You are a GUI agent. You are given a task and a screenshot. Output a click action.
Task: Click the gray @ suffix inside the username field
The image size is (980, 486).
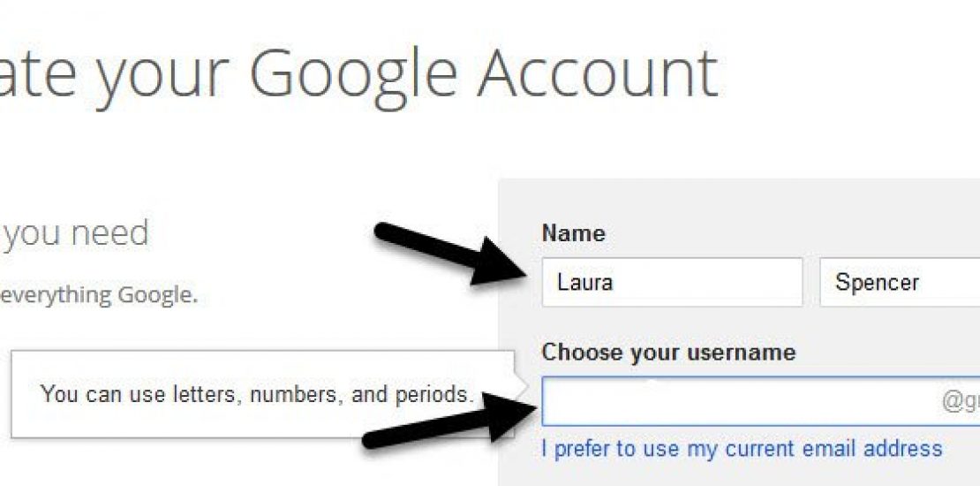tap(961, 402)
